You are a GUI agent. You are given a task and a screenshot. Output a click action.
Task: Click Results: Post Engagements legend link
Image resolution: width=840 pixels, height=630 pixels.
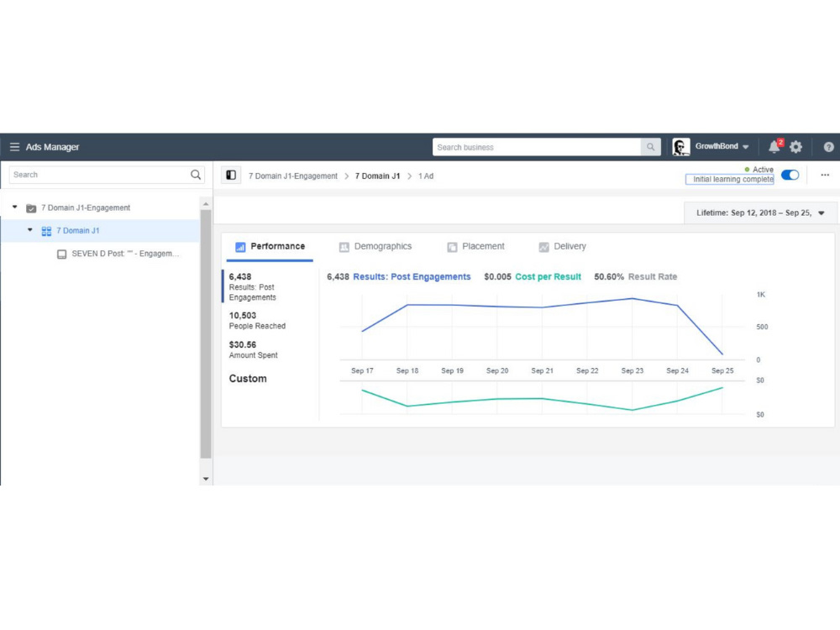(x=412, y=277)
